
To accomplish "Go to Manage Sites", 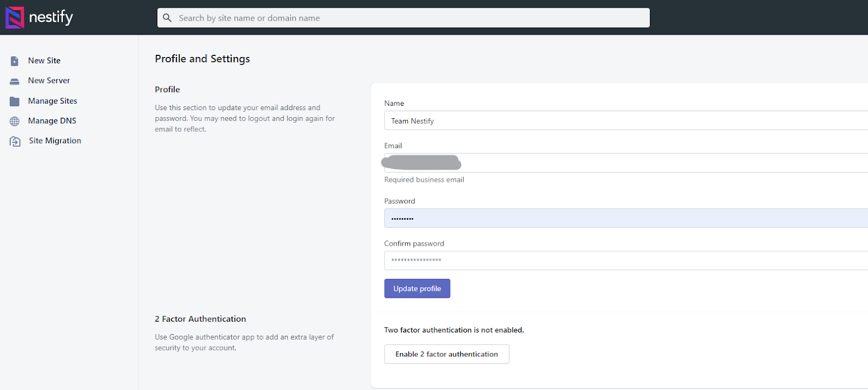I will pos(53,101).
